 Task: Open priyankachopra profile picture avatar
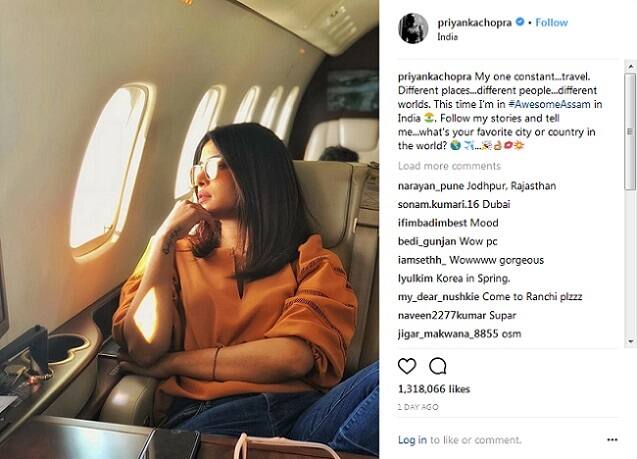[x=413, y=28]
